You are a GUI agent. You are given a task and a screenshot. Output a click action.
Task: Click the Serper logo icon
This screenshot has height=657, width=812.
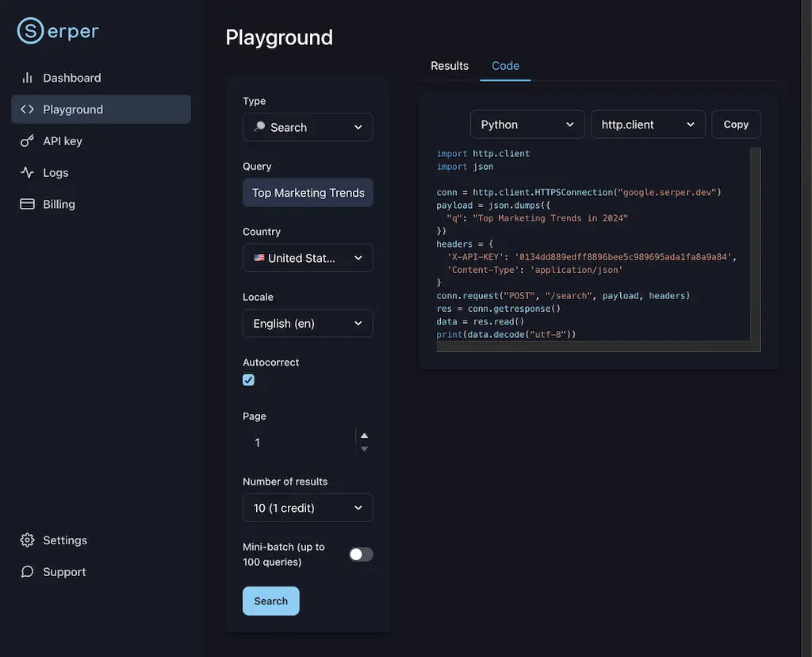30,31
